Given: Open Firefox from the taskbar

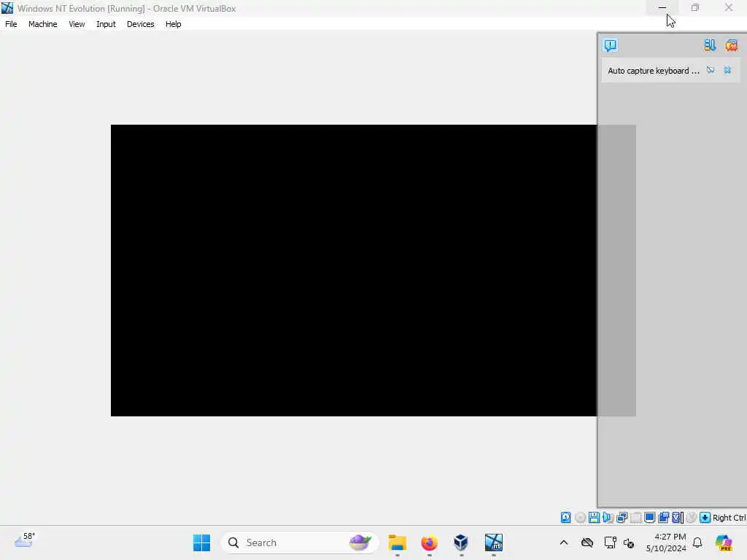Looking at the screenshot, I should (x=429, y=542).
